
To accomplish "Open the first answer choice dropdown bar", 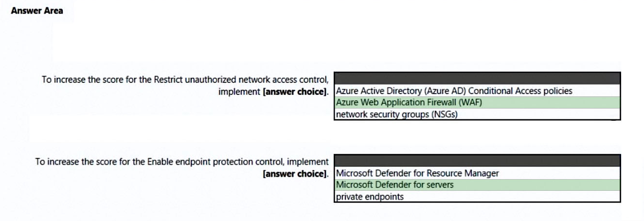I will [x=477, y=79].
